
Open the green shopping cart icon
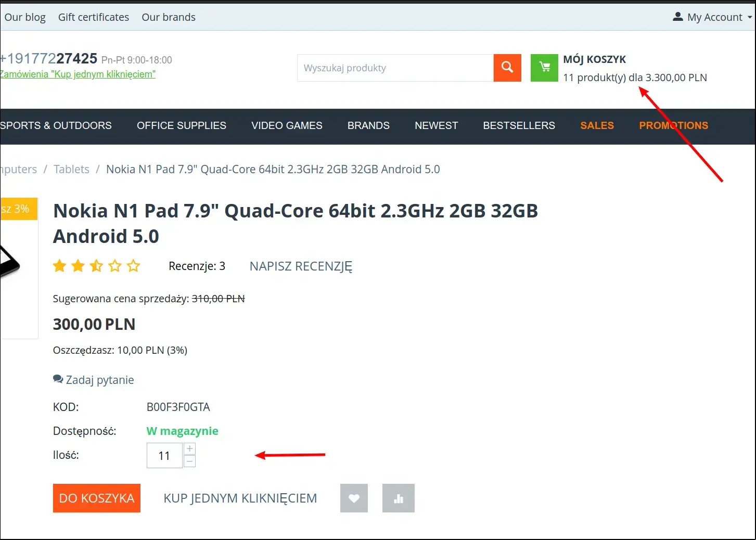(544, 68)
